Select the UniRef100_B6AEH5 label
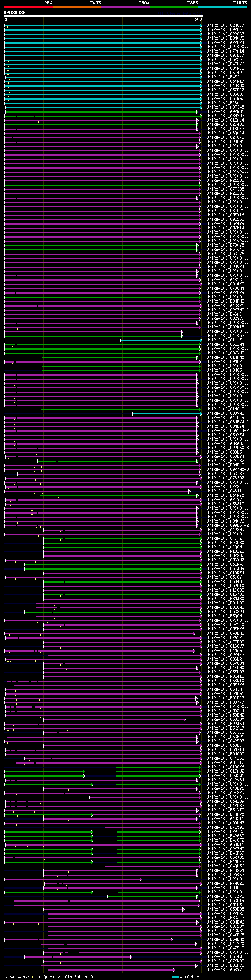This screenshot has width=251, height=980. tap(225, 940)
